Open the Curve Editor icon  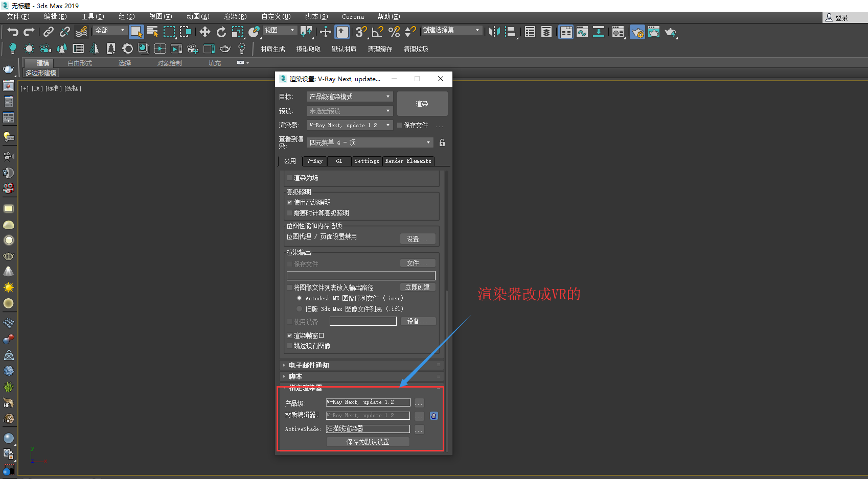[582, 32]
